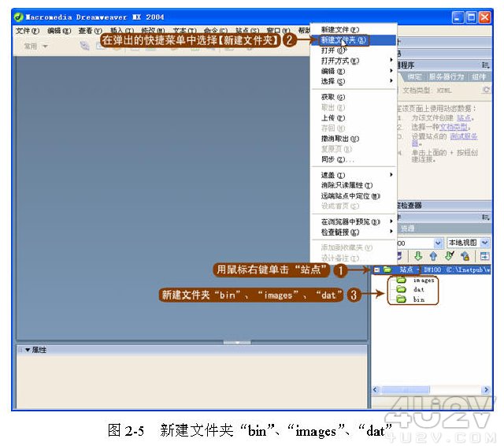Click the Expand/Collapse files panel icon
Viewport: 504px width, 446px height.
(x=484, y=255)
